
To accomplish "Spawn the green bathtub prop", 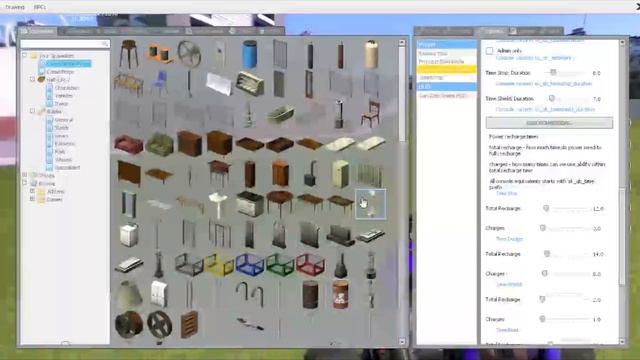I will 280,114.
